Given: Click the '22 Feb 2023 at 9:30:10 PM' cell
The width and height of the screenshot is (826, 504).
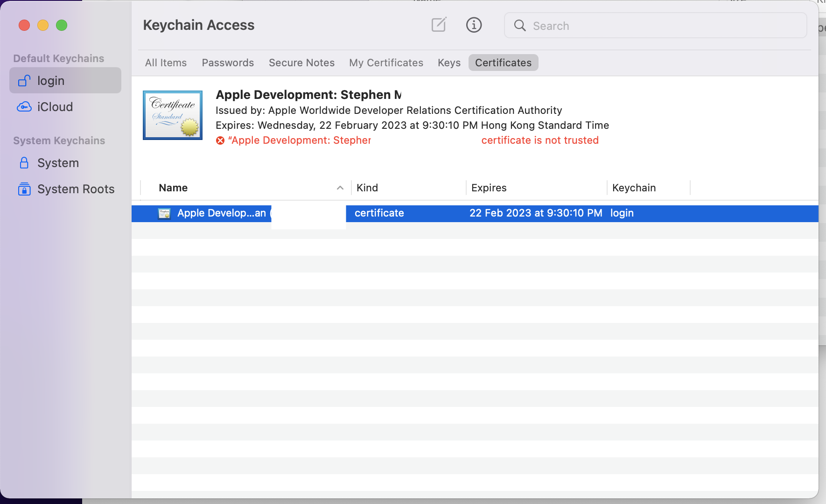Looking at the screenshot, I should pos(536,213).
